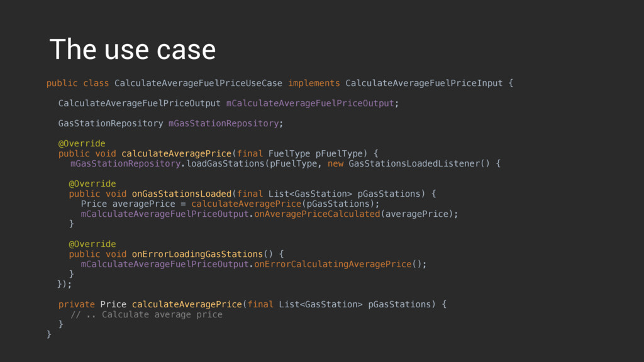644x362 pixels.
Task: Click the final closing brace of the class
Action: [49, 334]
